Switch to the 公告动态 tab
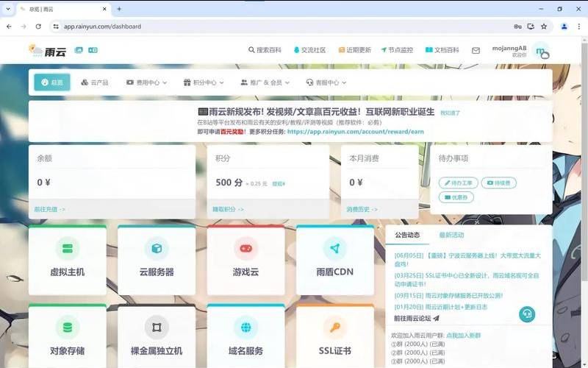The height and width of the screenshot is (368, 588). coord(407,235)
